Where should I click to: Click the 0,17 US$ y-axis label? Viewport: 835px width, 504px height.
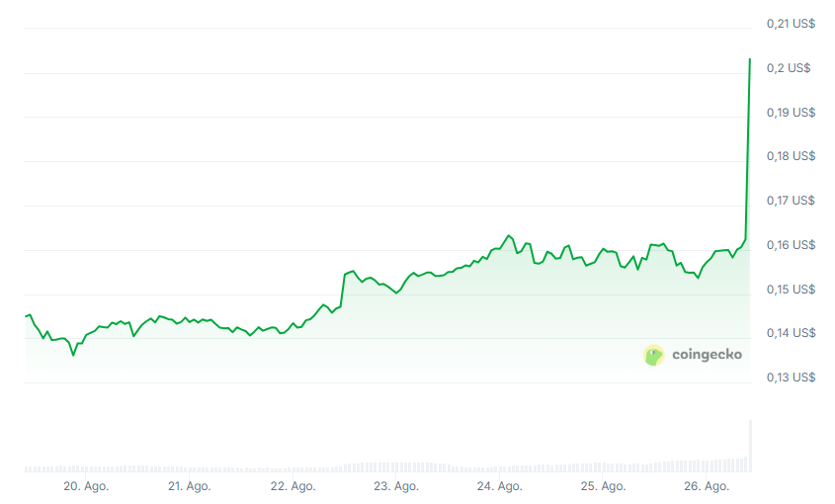(791, 201)
